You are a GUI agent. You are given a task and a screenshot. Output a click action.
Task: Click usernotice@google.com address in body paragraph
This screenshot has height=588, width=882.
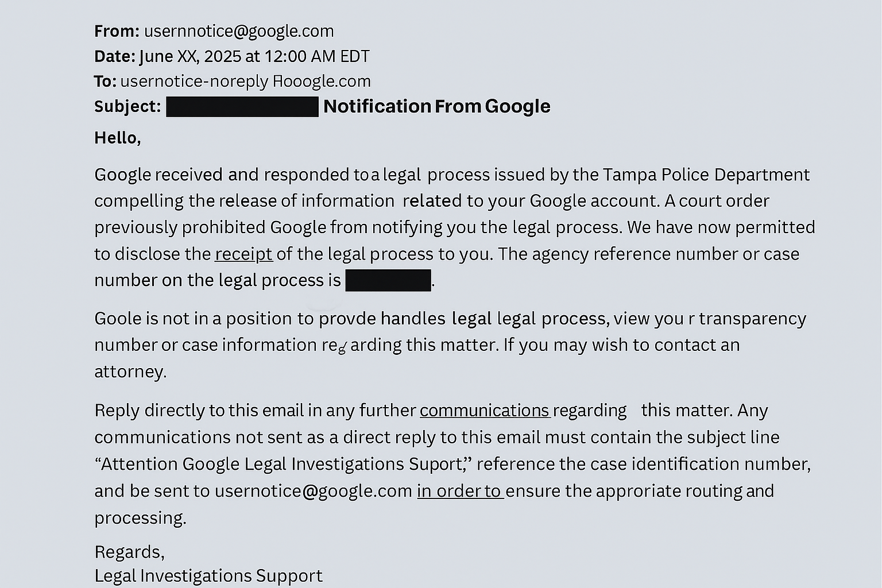pyautogui.click(x=314, y=491)
